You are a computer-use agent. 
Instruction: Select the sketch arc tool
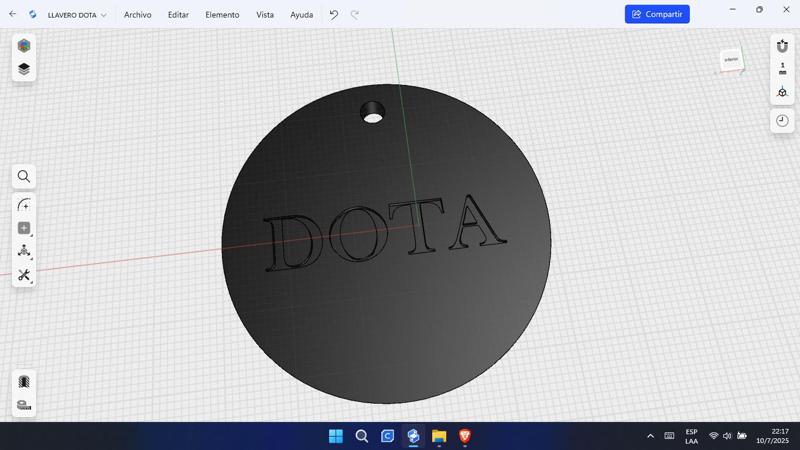(x=24, y=205)
